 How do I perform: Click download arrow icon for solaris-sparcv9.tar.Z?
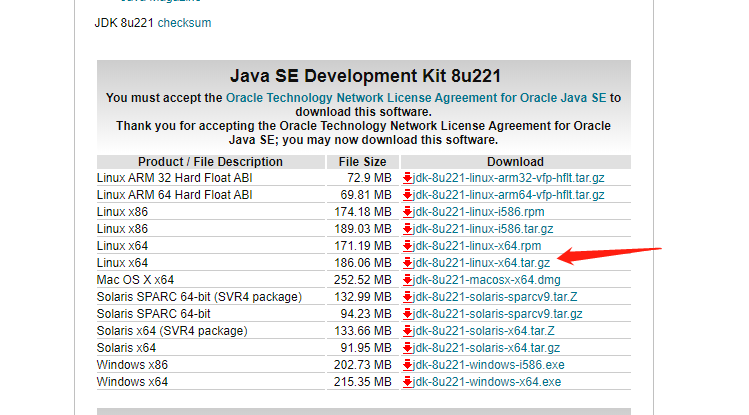point(407,297)
